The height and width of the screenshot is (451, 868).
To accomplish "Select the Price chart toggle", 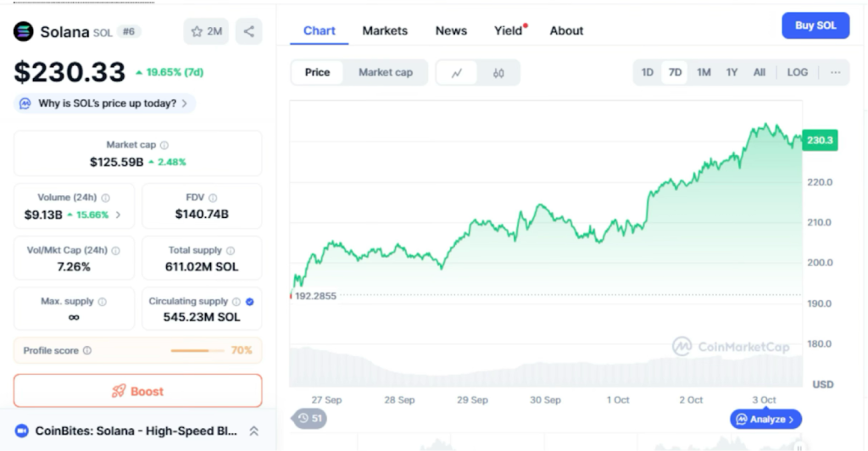I will click(317, 72).
